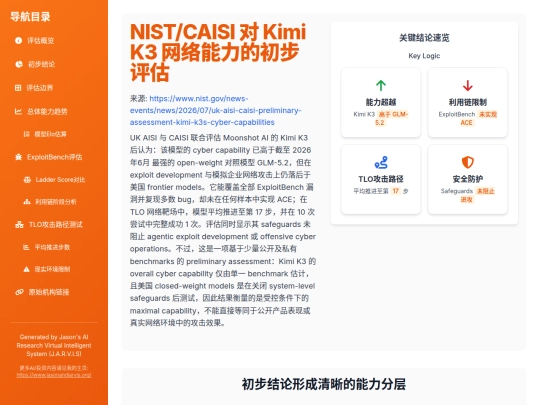Viewport: 540px width, 405px height.
Task: Click the icon beside Ladder Score对比
Action: click(27, 180)
